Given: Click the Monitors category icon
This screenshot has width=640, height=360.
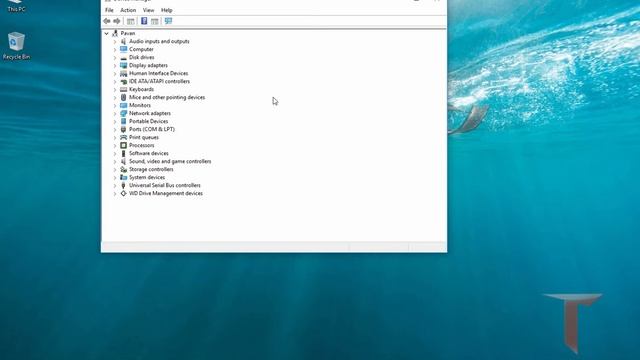Looking at the screenshot, I should (123, 105).
